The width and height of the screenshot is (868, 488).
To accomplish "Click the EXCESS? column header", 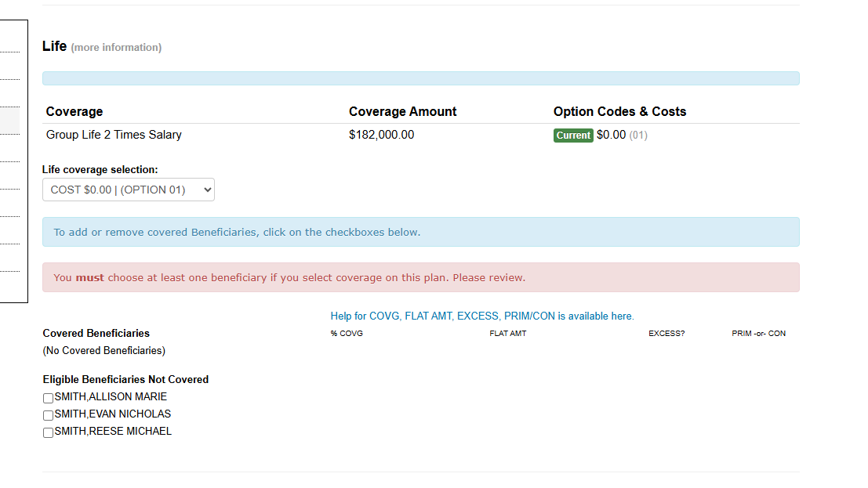I will tap(666, 334).
